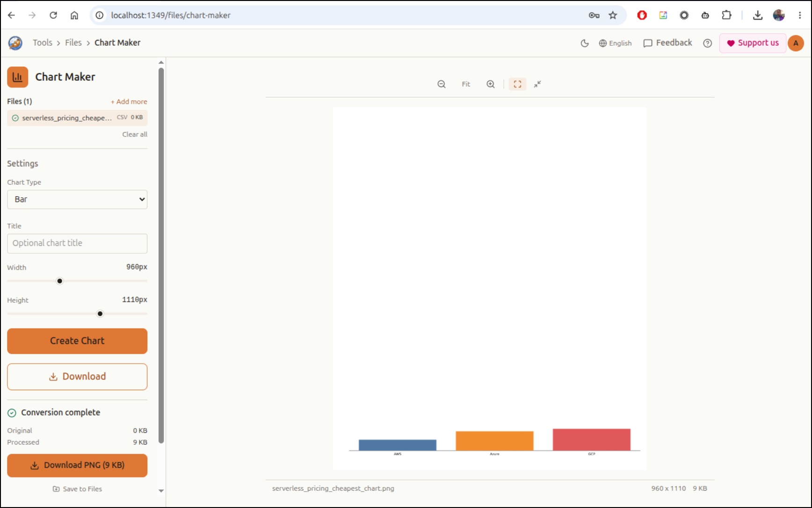Open the English language selector
The height and width of the screenshot is (508, 812).
(615, 43)
